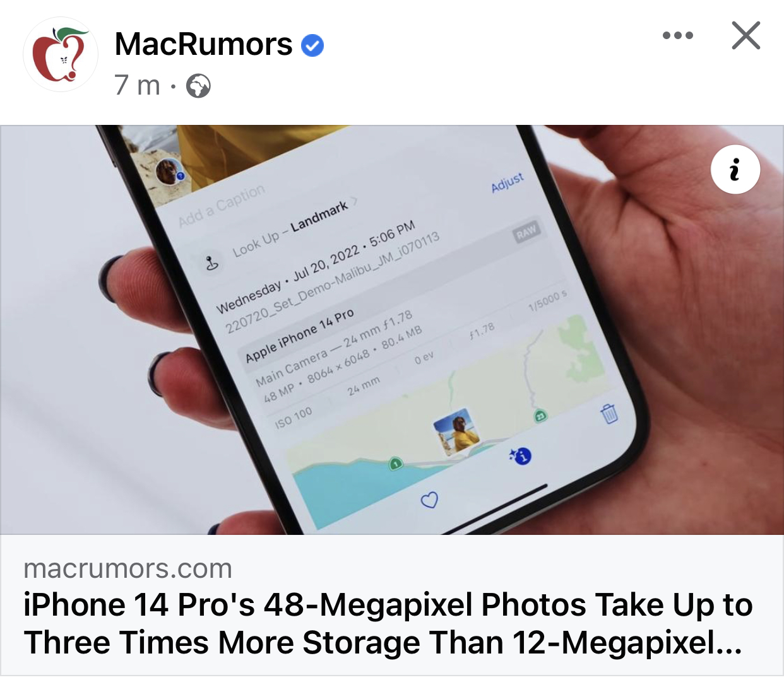Viewport: 784px width, 680px height.
Task: Click the Apple iPhone 14 Pro camera info
Action: point(299,337)
